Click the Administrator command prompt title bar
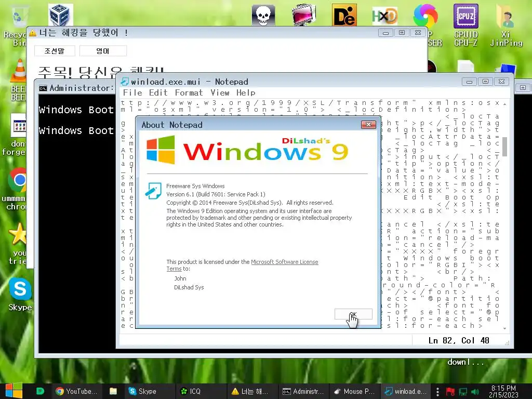This screenshot has height=399, width=532. pyautogui.click(x=76, y=88)
